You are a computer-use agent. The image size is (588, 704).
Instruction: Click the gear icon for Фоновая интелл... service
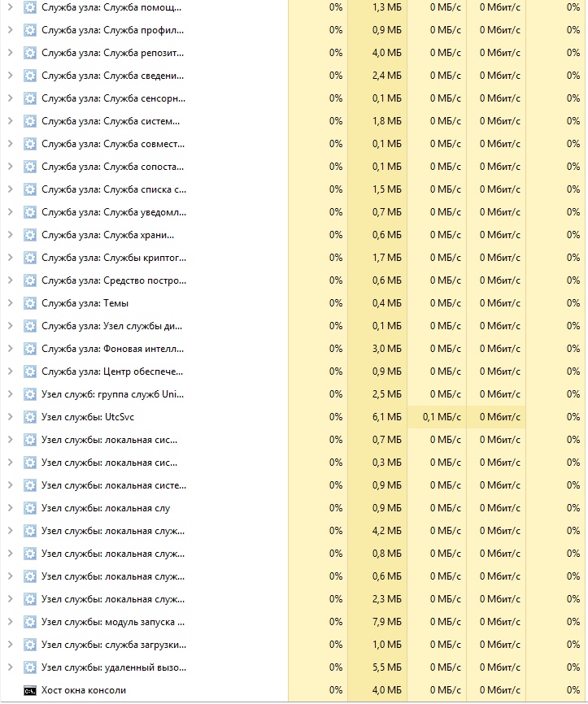[x=30, y=349]
